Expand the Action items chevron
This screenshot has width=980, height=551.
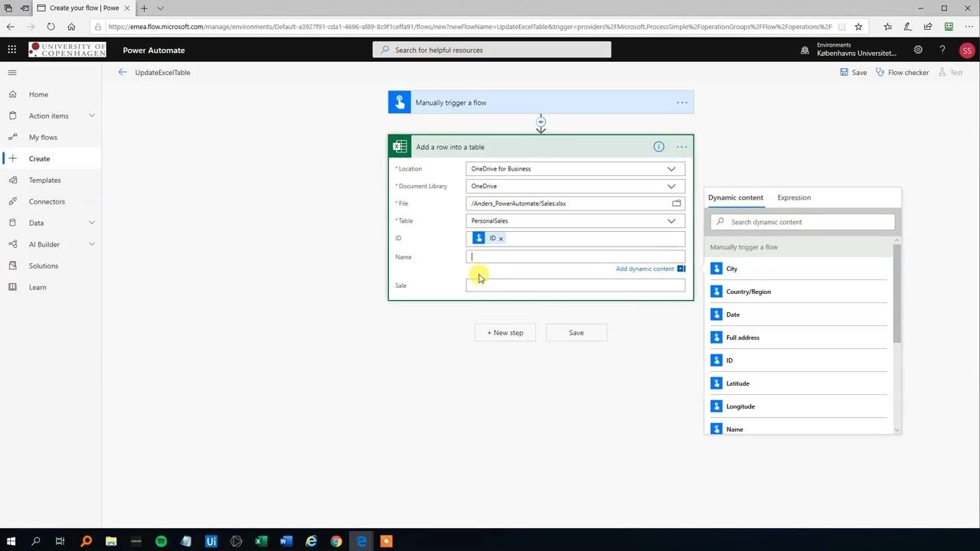pos(92,116)
